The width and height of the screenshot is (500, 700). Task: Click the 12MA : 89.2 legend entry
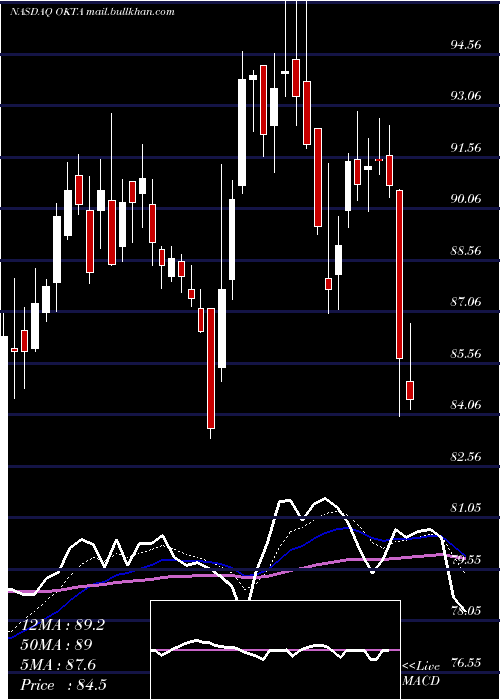point(63,625)
